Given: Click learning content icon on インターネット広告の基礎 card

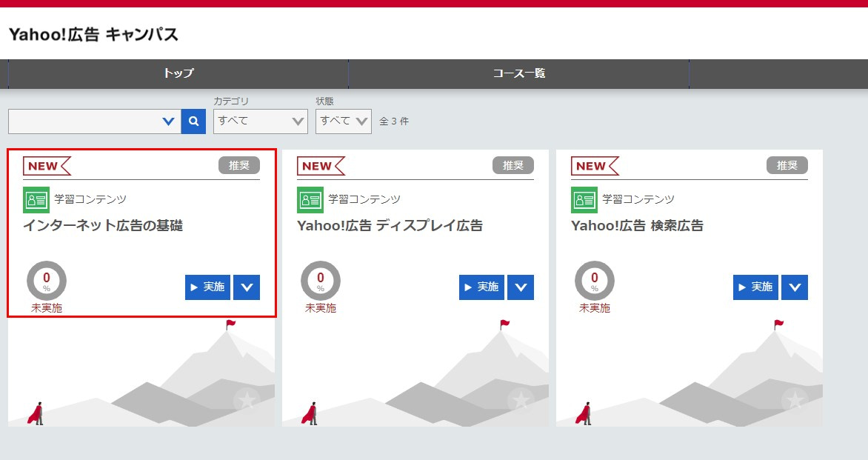Looking at the screenshot, I should pos(36,199).
